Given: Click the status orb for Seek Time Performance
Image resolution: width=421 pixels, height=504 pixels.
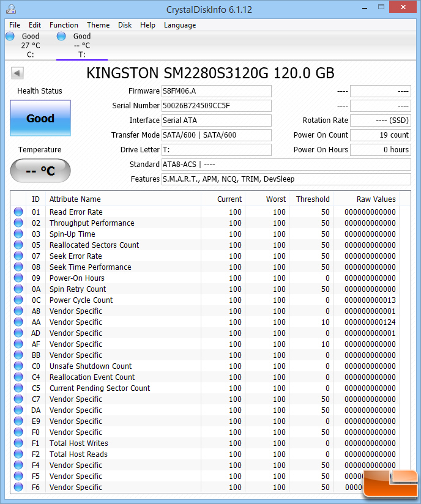Looking at the screenshot, I should pos(18,267).
